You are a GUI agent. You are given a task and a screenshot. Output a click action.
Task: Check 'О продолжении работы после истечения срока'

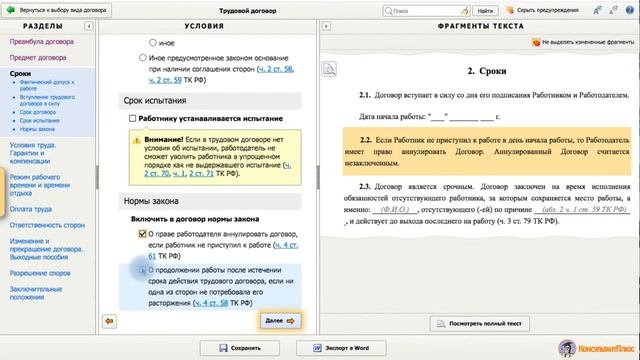pos(142,270)
